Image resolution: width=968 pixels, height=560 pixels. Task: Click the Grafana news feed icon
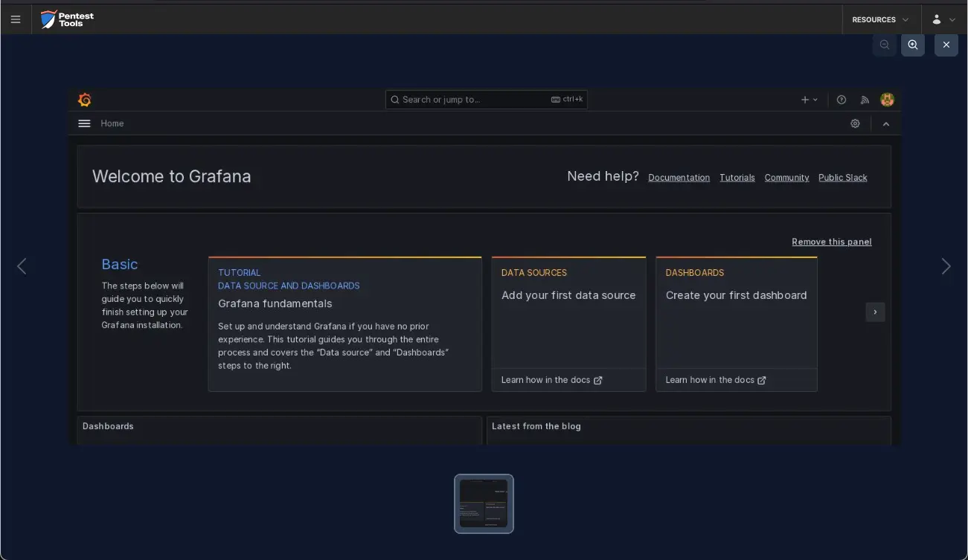click(x=865, y=100)
